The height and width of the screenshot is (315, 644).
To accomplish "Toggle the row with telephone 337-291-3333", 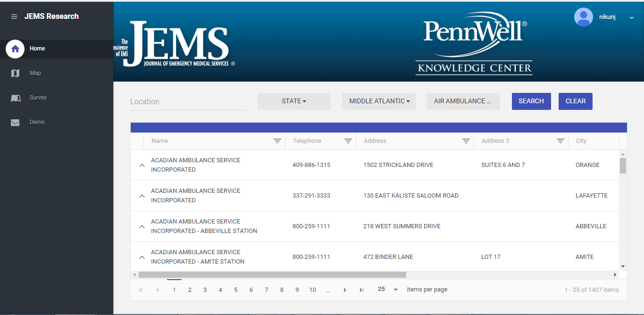I will click(x=142, y=196).
